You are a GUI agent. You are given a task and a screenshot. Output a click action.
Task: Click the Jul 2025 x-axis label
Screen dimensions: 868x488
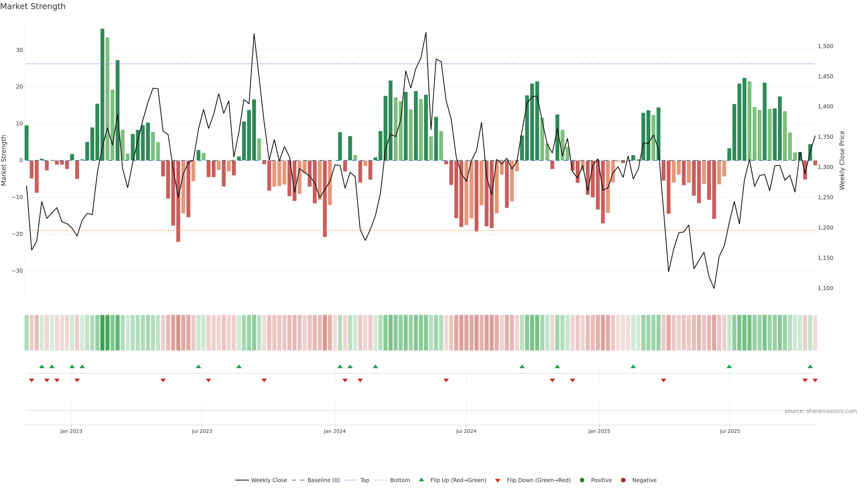click(729, 431)
